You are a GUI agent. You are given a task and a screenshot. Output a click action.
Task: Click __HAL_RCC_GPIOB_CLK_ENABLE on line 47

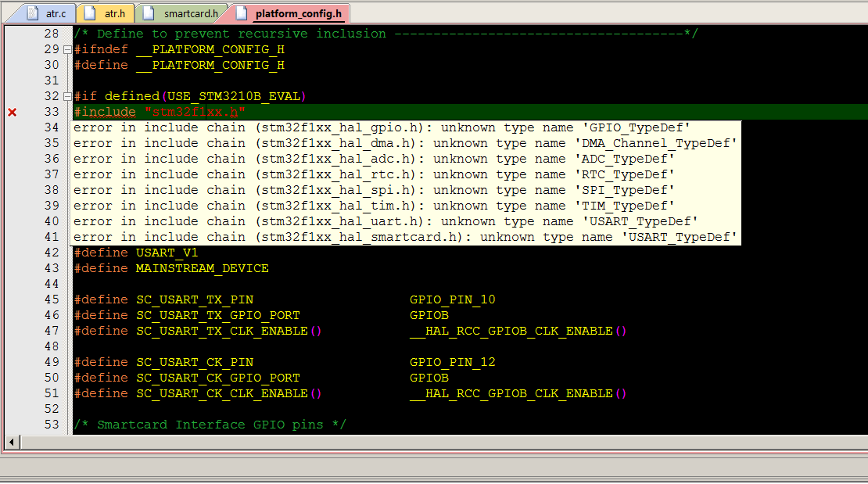511,331
